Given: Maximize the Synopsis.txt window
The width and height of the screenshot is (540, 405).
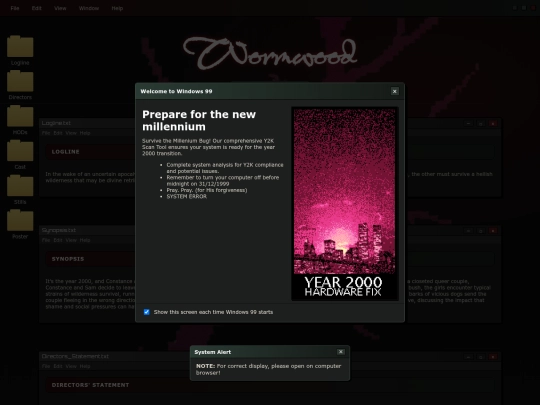Looking at the screenshot, I should pyautogui.click(x=481, y=231).
